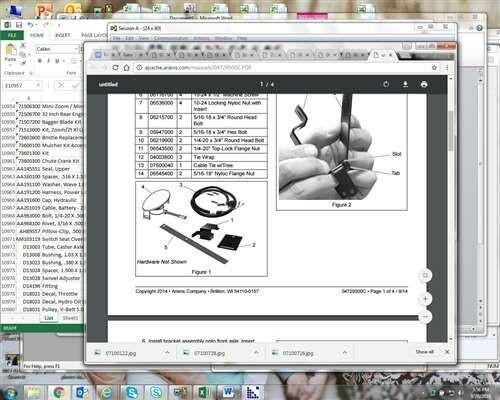Click Show all downloads
This screenshot has height=400, width=500.
pos(424,352)
